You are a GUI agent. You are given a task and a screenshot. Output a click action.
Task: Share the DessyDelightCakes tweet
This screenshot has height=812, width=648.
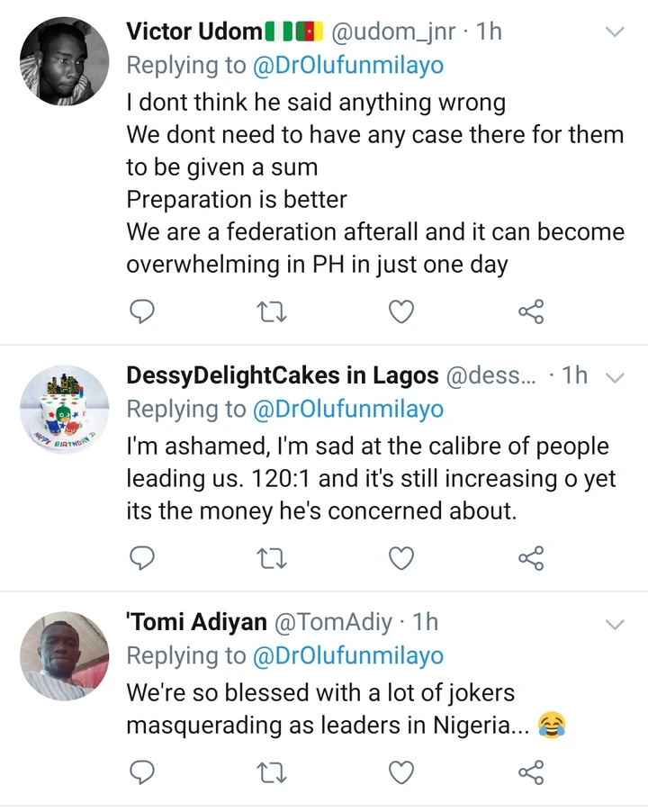click(531, 558)
